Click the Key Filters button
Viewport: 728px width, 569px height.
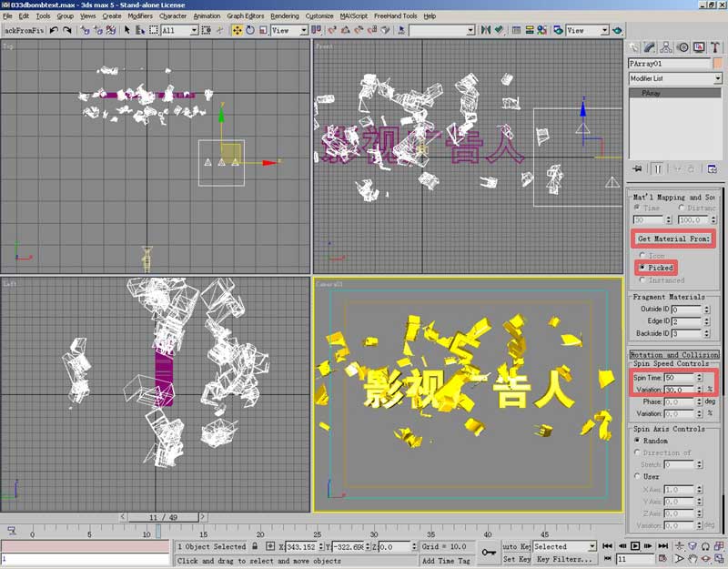[565, 559]
